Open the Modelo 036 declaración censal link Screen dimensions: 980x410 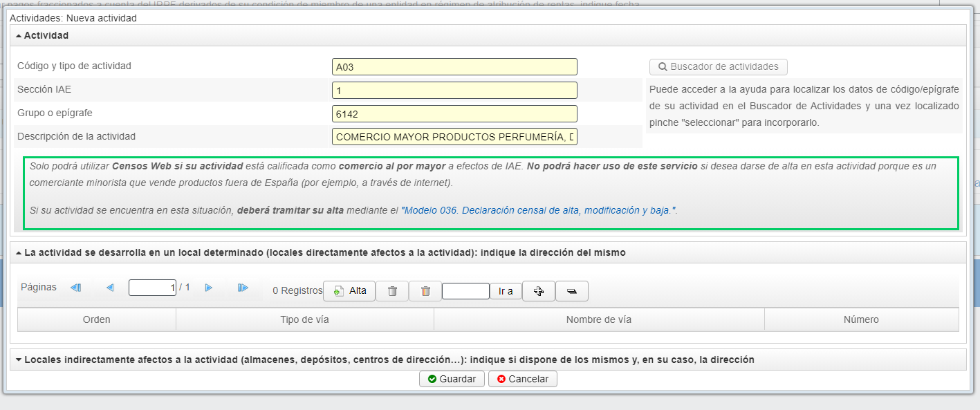pyautogui.click(x=537, y=210)
